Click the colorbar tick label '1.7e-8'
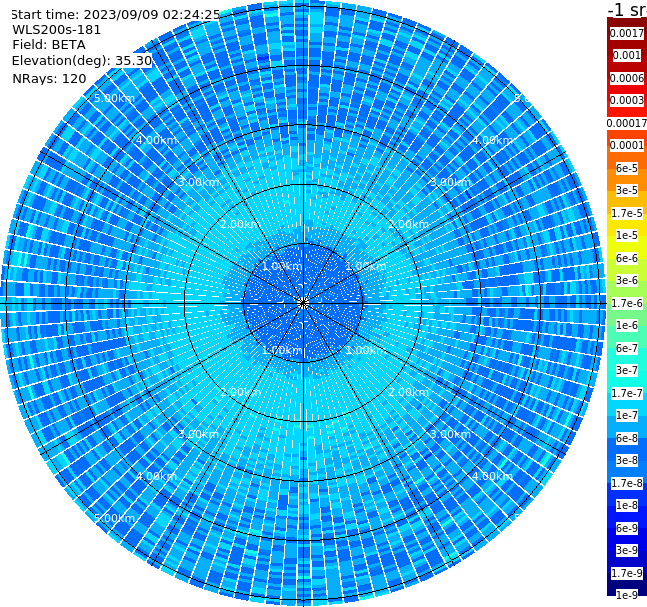This screenshot has width=647, height=607. point(627,483)
